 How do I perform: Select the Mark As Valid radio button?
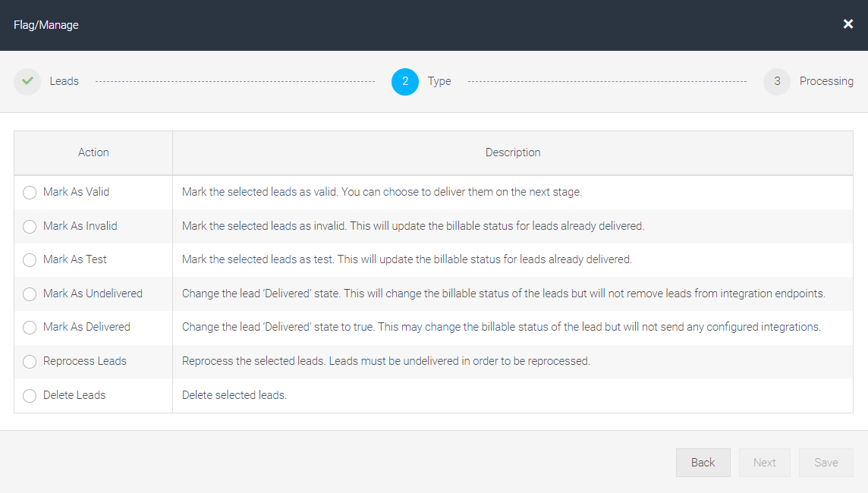click(x=30, y=193)
